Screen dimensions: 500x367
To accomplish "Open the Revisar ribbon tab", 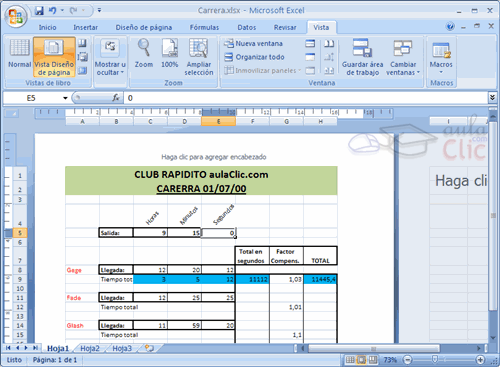I will coord(285,28).
